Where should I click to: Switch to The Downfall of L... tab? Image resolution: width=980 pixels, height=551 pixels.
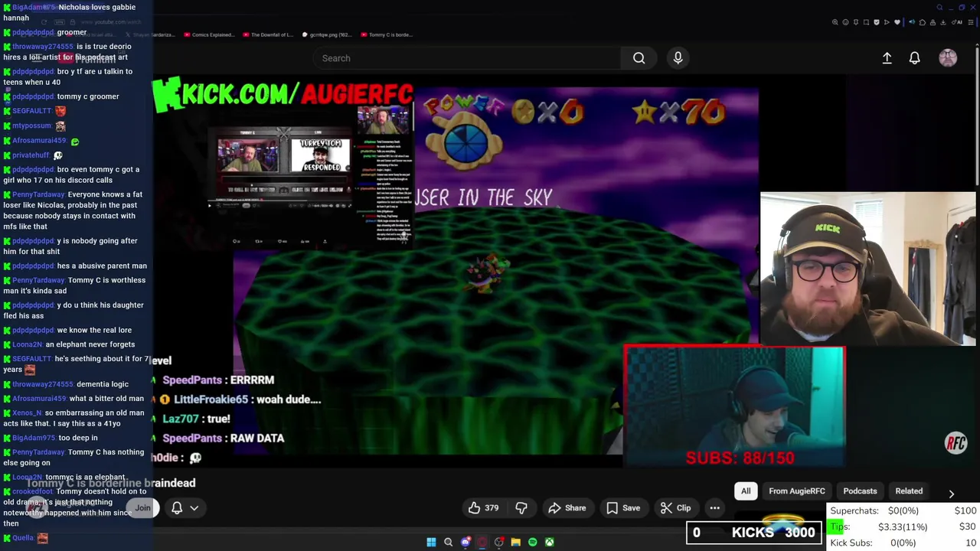point(268,34)
